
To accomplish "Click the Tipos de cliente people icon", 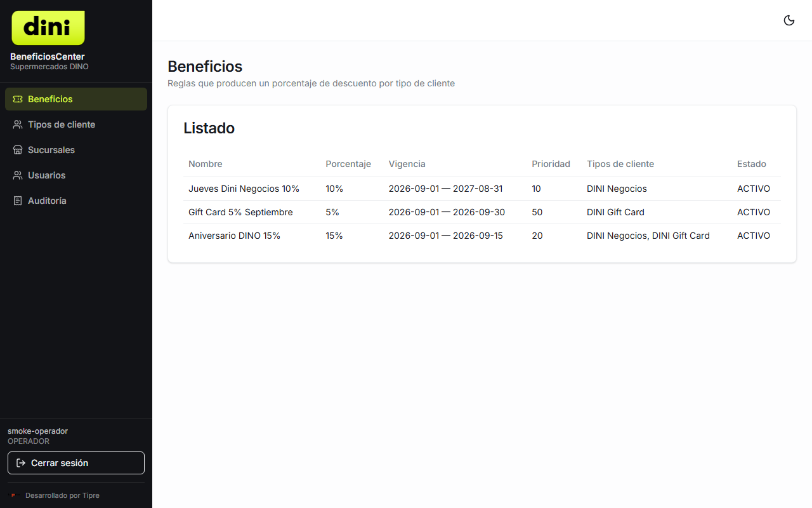I will point(18,124).
